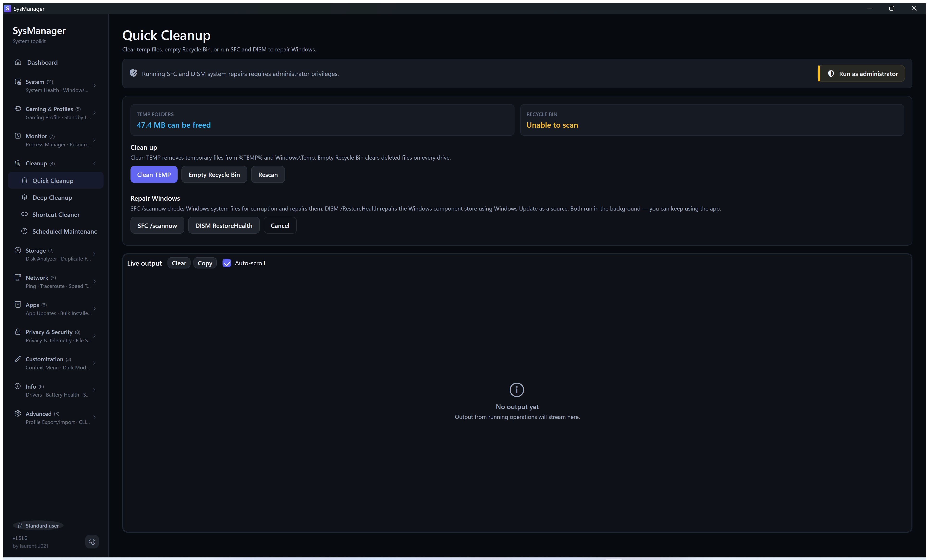Click the Customization brush icon
This screenshot has height=560, width=929.
click(18, 359)
